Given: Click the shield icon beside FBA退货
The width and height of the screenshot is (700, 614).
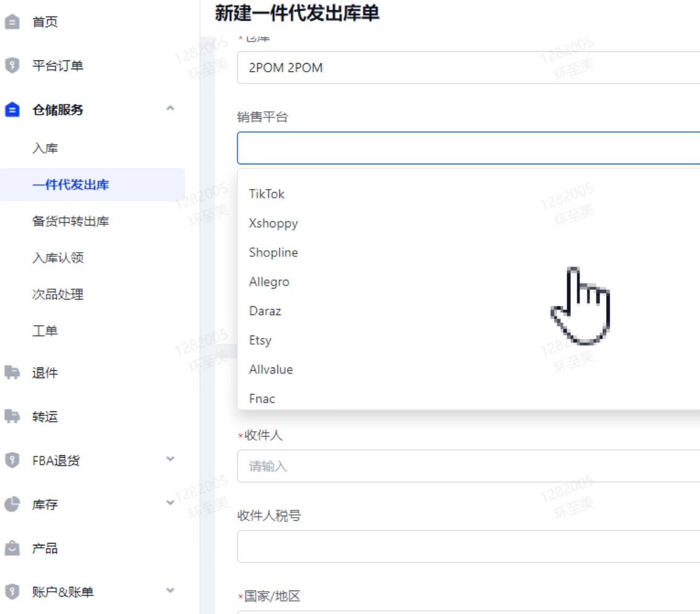Looking at the screenshot, I should 12,460.
